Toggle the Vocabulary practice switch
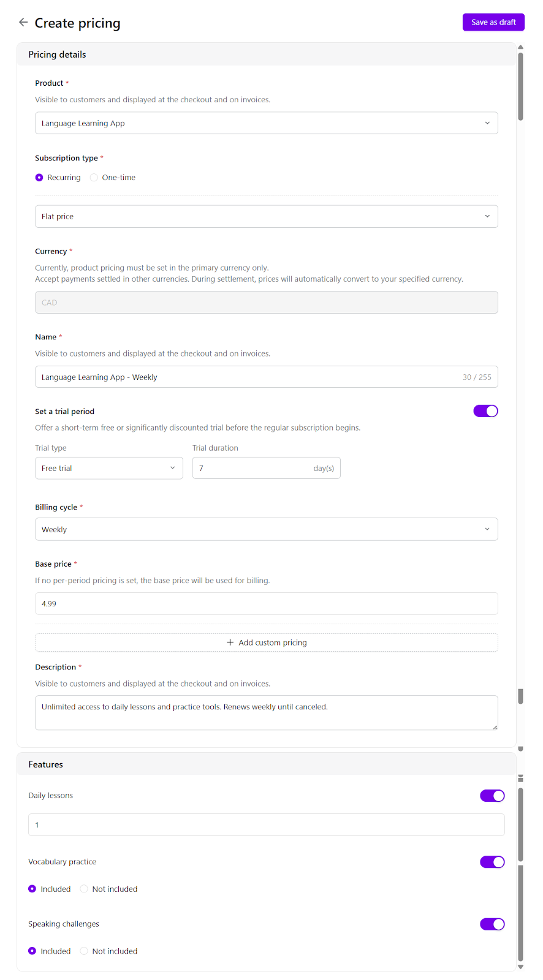 [x=492, y=862]
